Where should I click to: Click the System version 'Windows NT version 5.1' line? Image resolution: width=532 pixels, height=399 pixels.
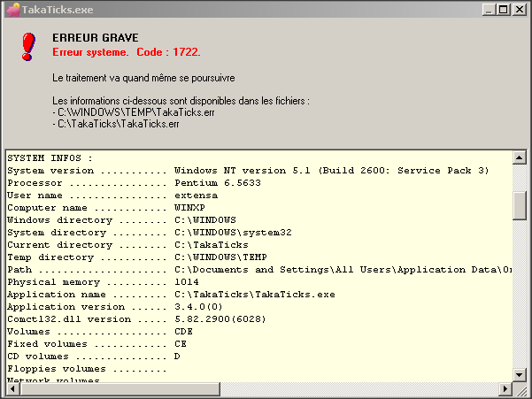(248, 171)
